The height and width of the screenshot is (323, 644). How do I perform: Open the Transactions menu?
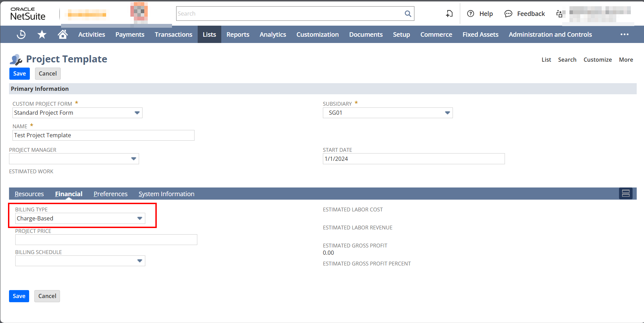[x=173, y=34]
